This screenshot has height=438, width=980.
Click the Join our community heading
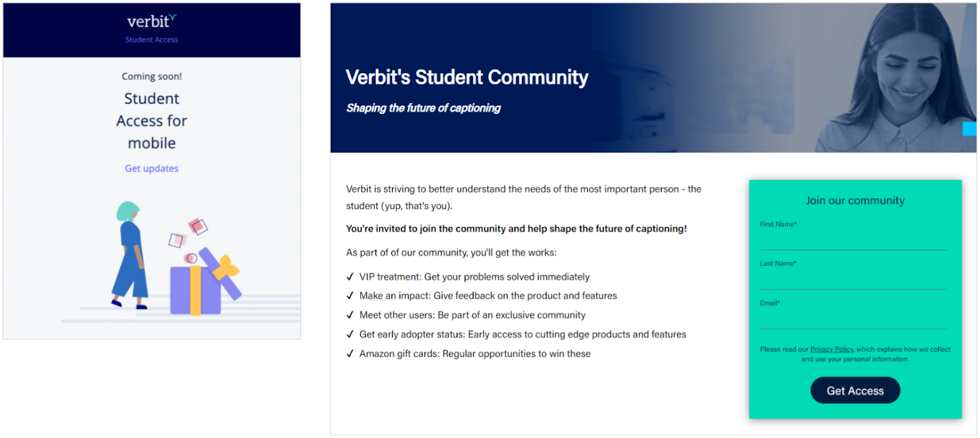[x=854, y=200]
